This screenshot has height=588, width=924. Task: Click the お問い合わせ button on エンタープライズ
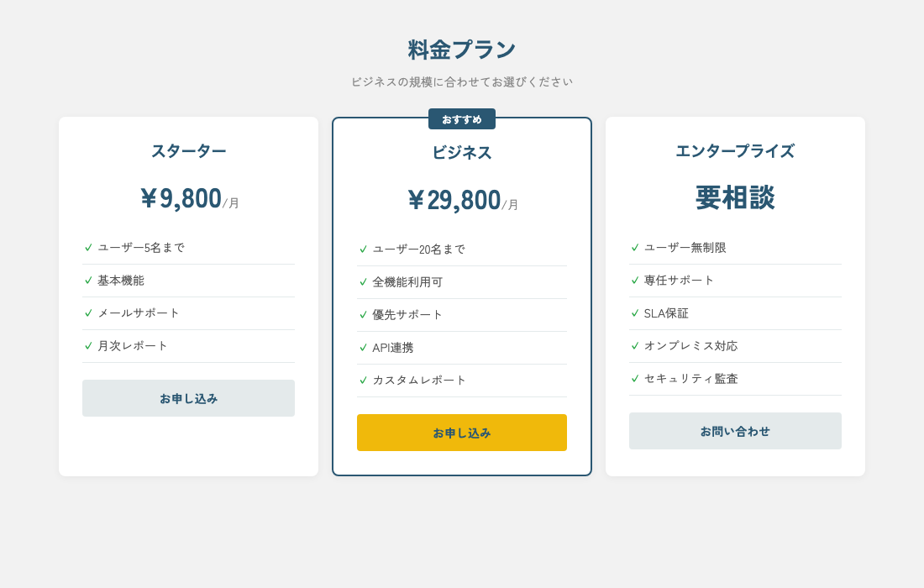tap(735, 430)
